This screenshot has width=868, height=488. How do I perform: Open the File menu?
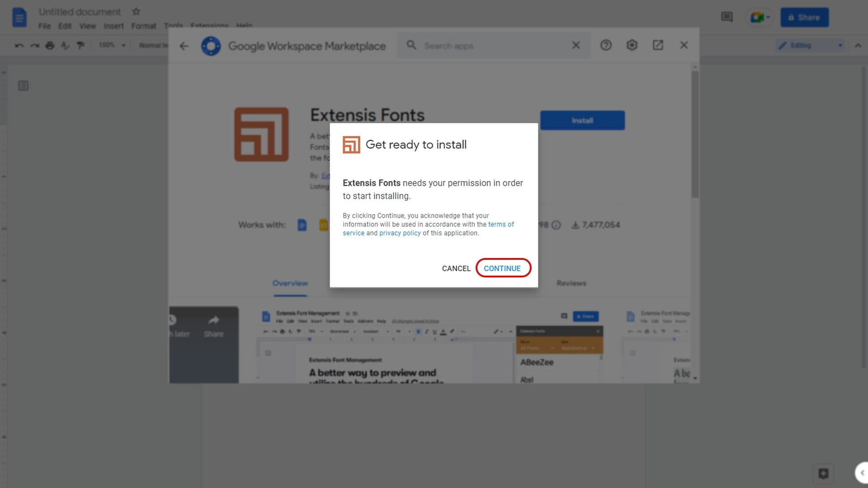[44, 26]
